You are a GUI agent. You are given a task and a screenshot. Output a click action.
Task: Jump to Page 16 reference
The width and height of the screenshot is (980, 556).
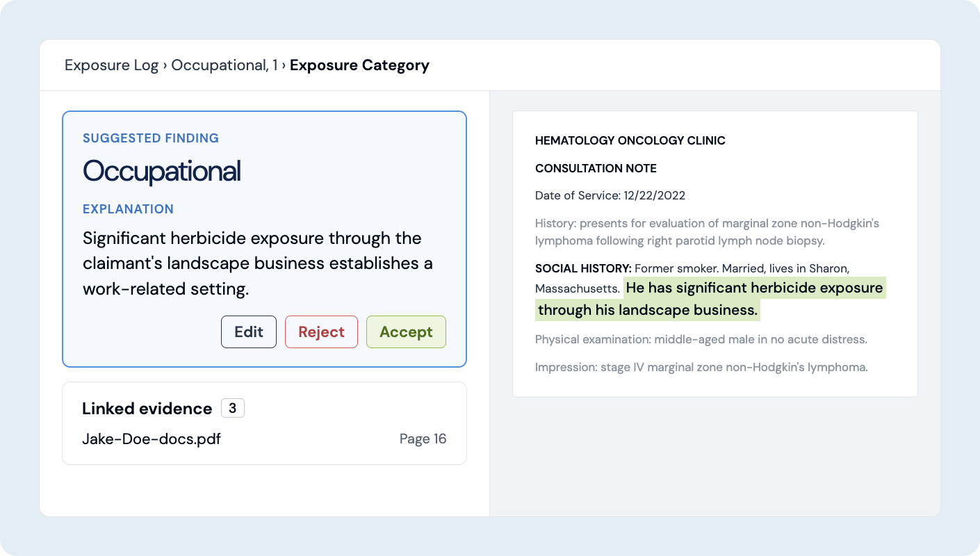[x=423, y=439]
